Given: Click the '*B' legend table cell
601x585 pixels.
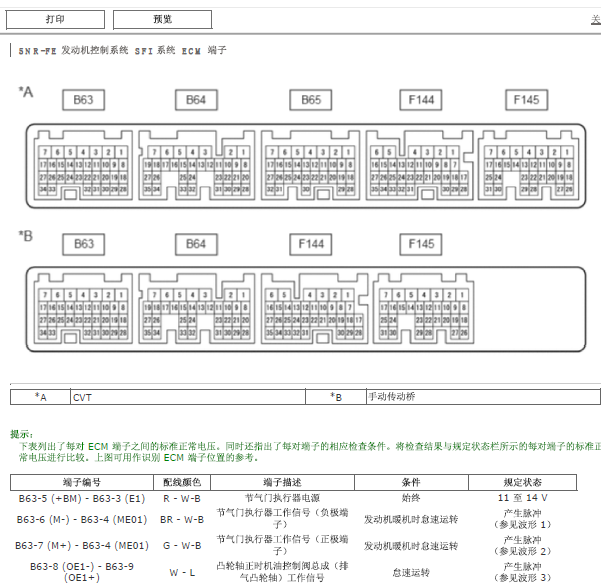Looking at the screenshot, I should click(x=336, y=397).
